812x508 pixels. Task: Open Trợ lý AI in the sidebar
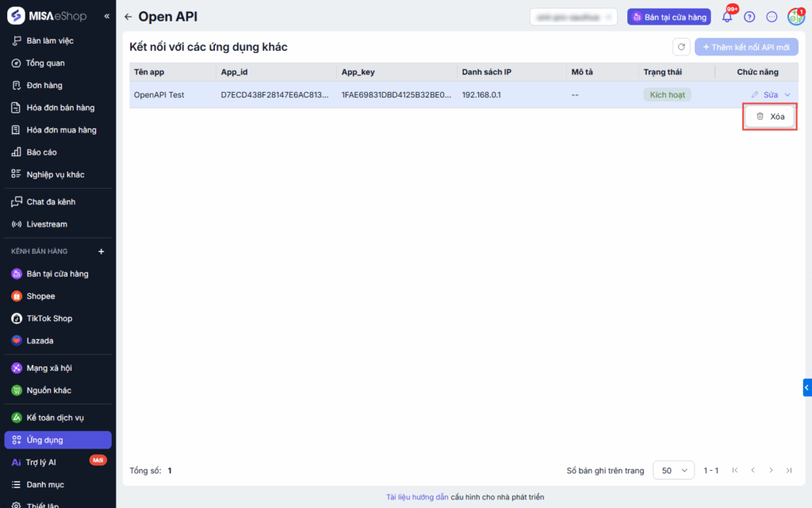point(41,462)
